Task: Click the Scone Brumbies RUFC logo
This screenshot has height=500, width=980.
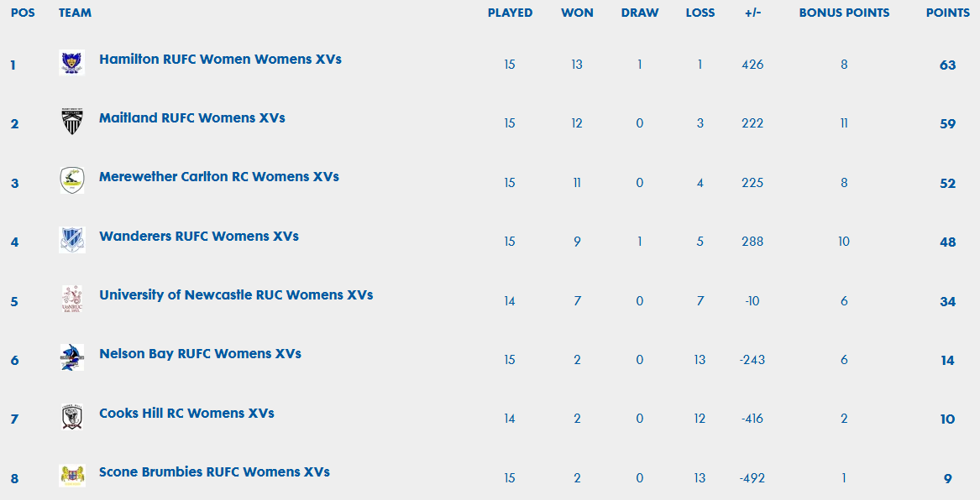Action: tap(72, 475)
